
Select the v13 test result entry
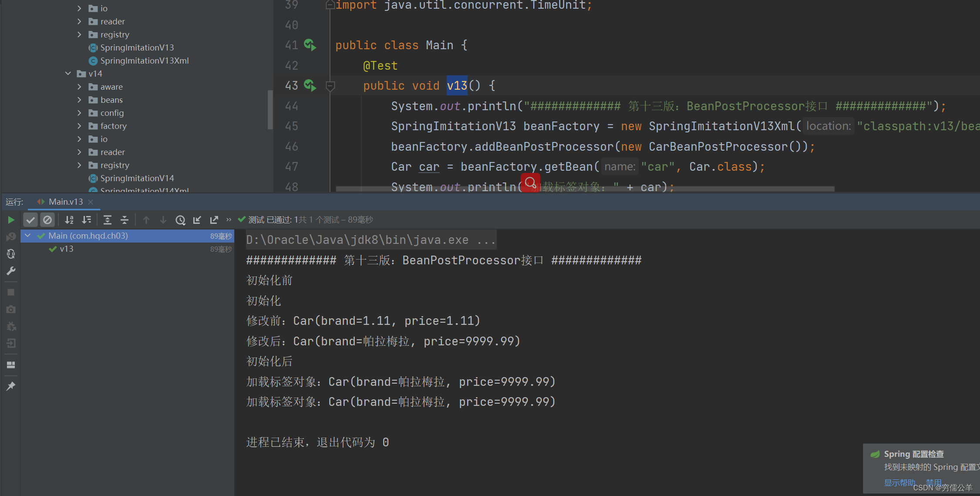(67, 249)
